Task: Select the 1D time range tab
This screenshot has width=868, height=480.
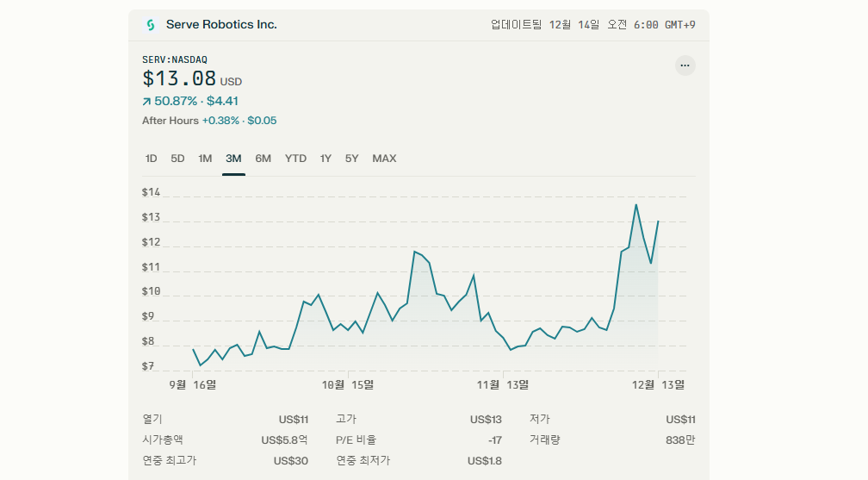Action: [152, 159]
